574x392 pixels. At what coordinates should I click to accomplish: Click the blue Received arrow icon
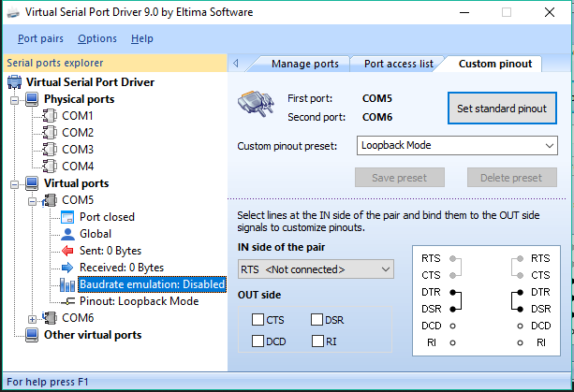click(x=67, y=268)
